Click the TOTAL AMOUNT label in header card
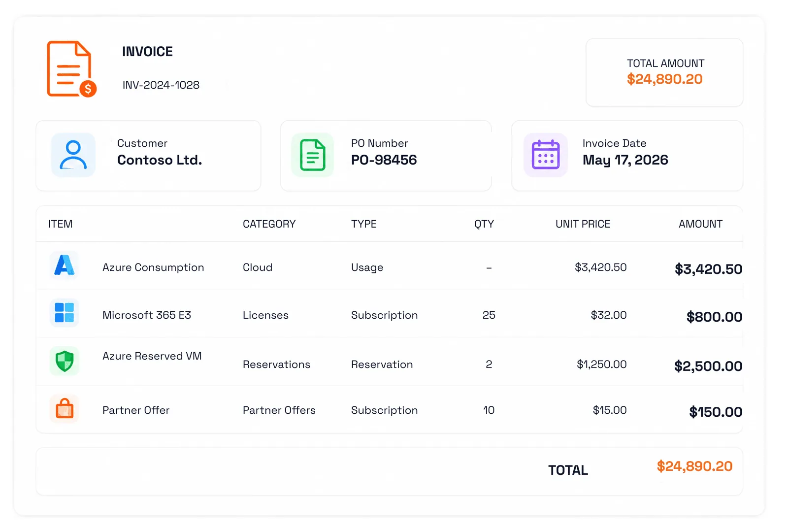The image size is (788, 532). [x=665, y=64]
